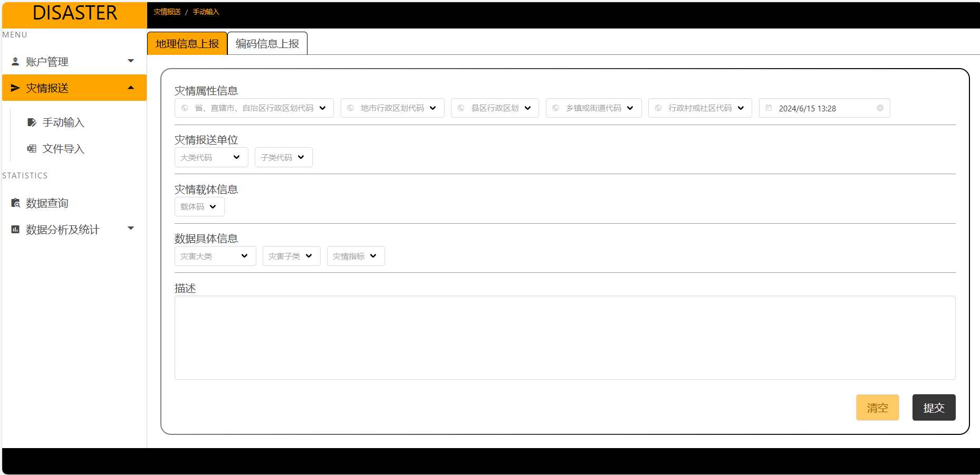Viewport: 980px width, 475px height.
Task: Click the chart icon beside 数据分析及统计
Action: click(x=15, y=230)
